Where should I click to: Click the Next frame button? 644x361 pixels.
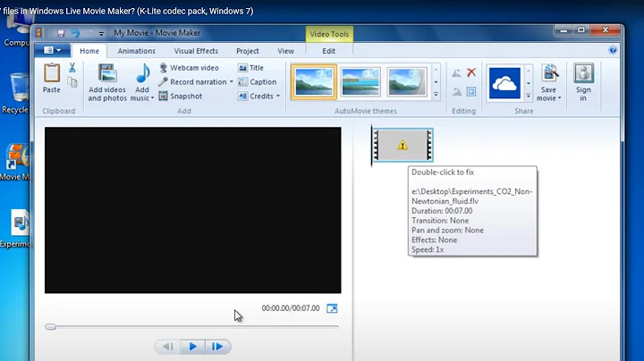[x=217, y=347]
